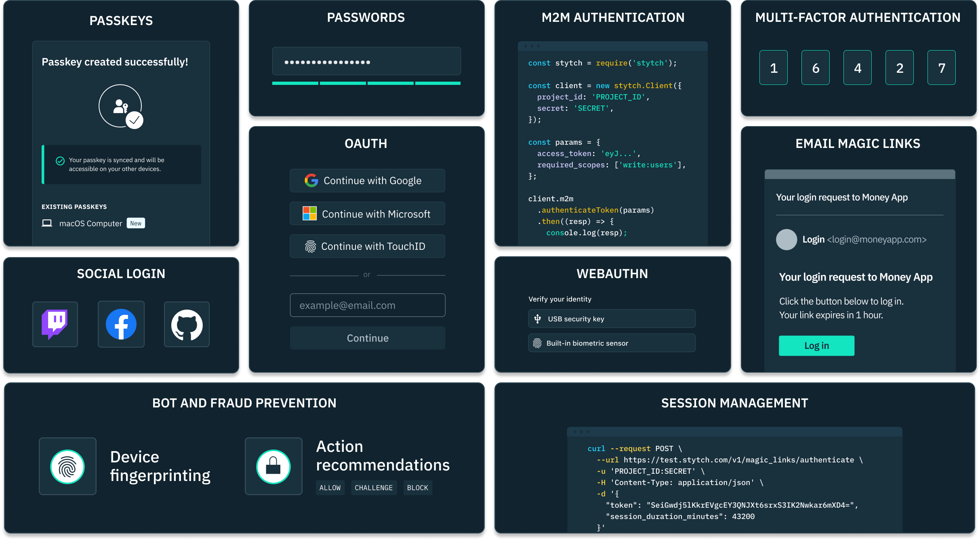
Task: Click the Facebook social login icon
Action: tap(121, 324)
